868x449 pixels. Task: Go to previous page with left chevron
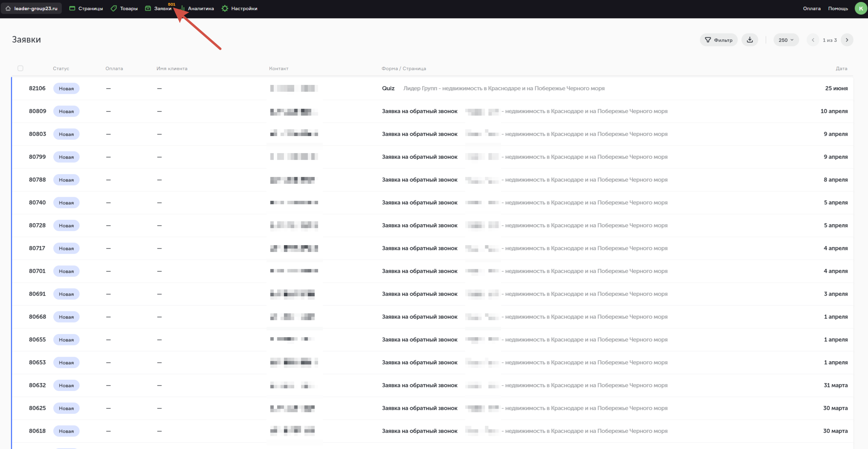(813, 40)
